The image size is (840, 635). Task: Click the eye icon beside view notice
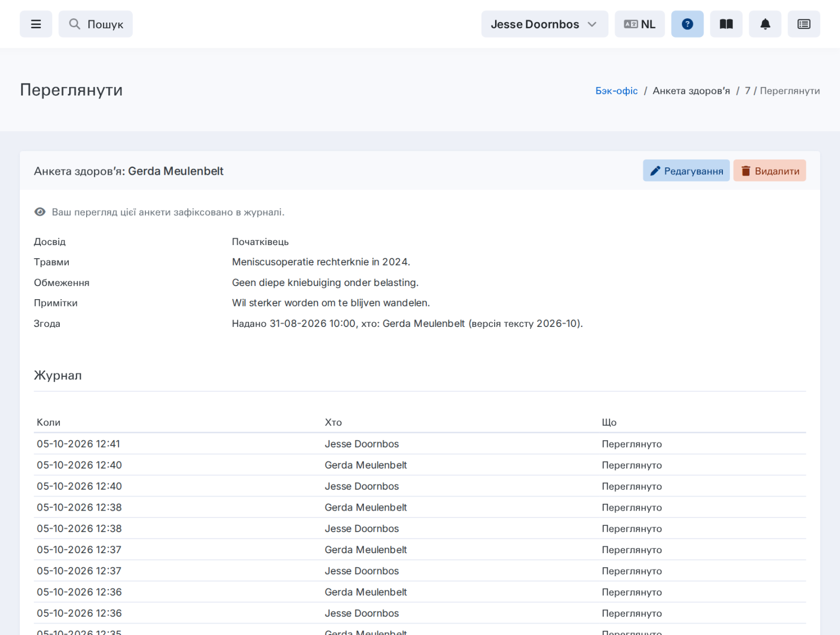40,212
